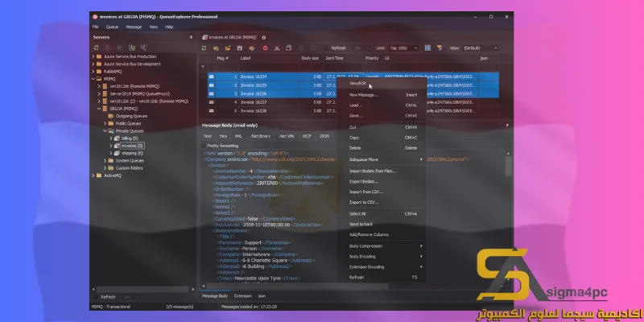Select the invoices (5) queue

[x=132, y=146]
